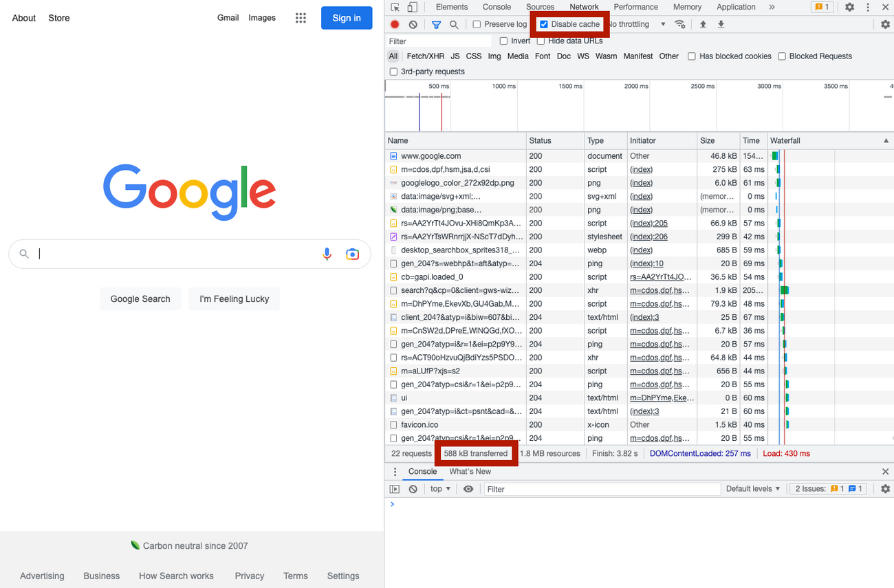Tick the Invert filter checkbox
Screen dimensions: 894x588
click(503, 41)
